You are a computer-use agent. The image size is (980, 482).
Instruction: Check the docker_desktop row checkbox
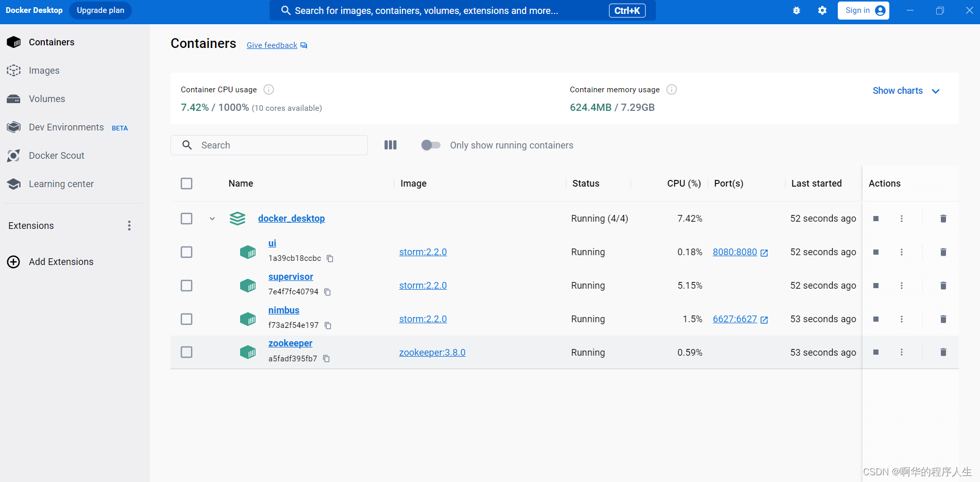pos(187,219)
